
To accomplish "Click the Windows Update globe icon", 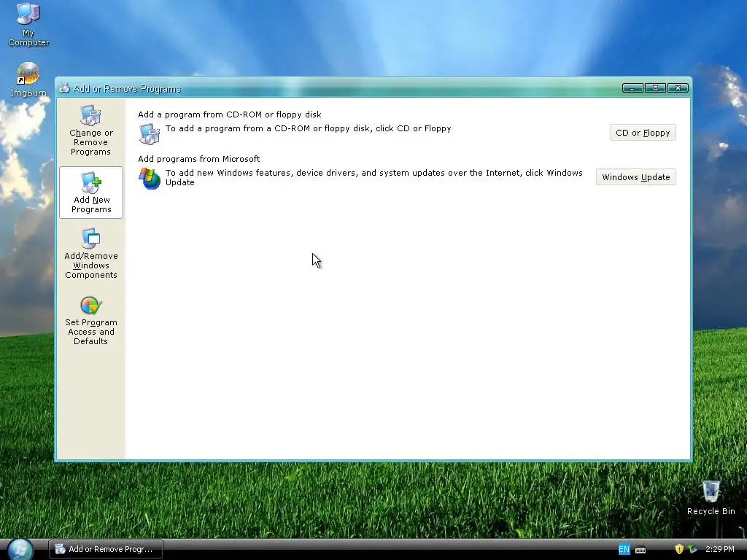I will [x=149, y=178].
